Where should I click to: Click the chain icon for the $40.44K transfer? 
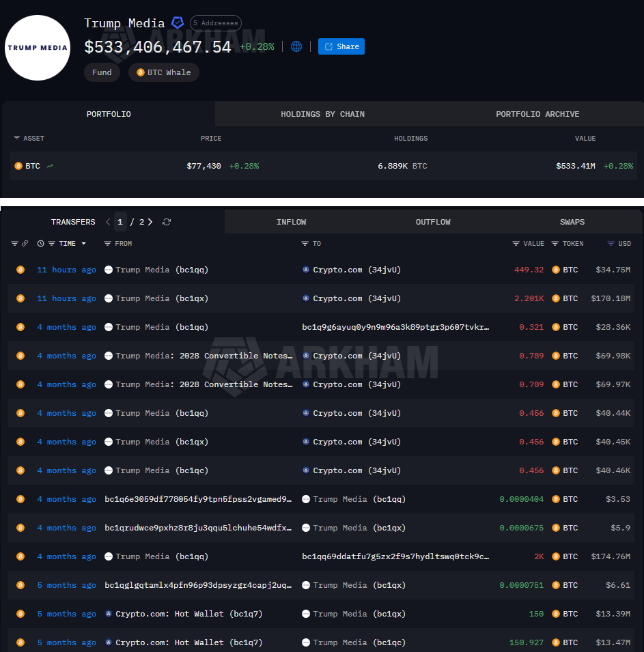pyautogui.click(x=20, y=413)
